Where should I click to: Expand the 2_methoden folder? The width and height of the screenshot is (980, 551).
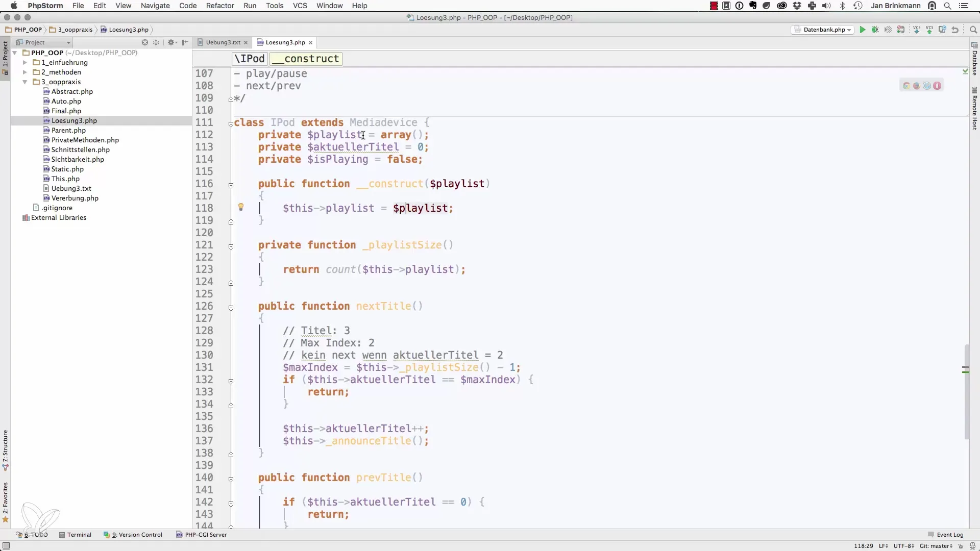[24, 72]
